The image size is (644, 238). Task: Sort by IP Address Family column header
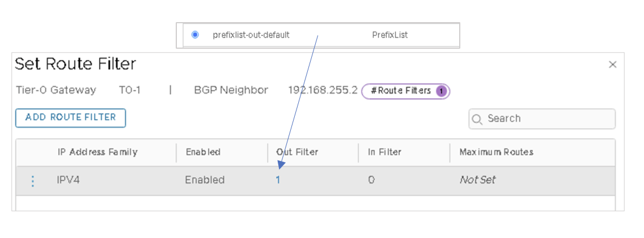[98, 152]
